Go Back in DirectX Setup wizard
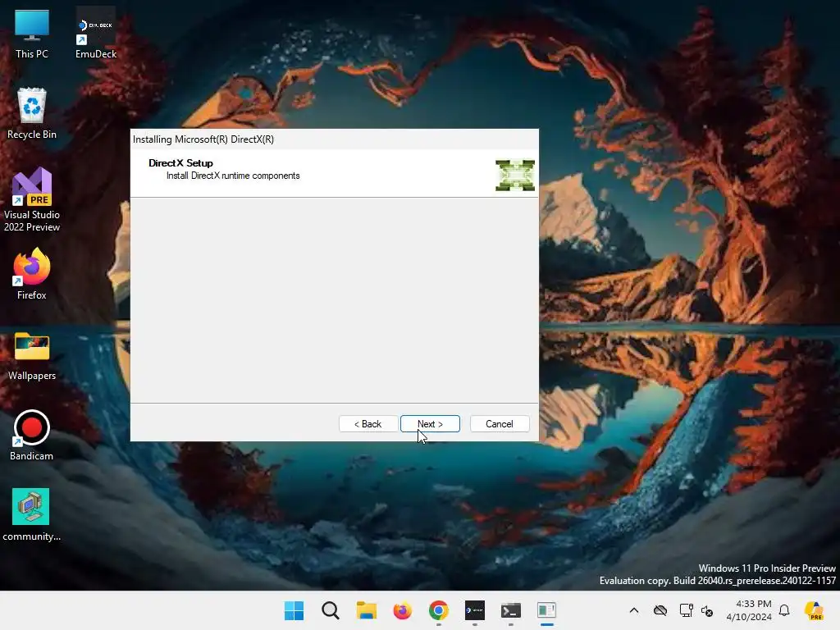This screenshot has width=840, height=630. (x=368, y=424)
